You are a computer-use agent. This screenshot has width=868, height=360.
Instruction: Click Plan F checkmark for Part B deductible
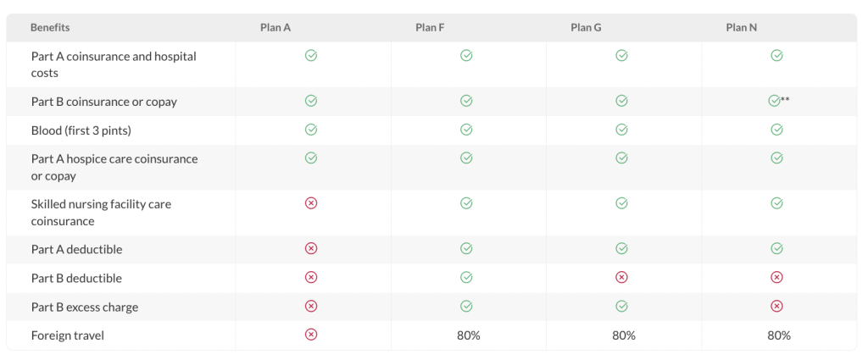pos(466,277)
